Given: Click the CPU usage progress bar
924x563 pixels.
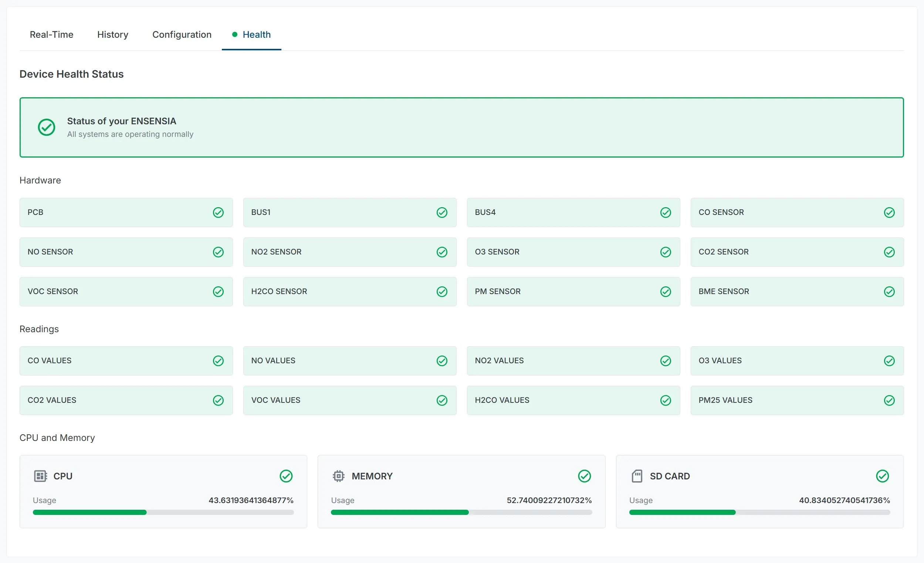Looking at the screenshot, I should pyautogui.click(x=163, y=512).
